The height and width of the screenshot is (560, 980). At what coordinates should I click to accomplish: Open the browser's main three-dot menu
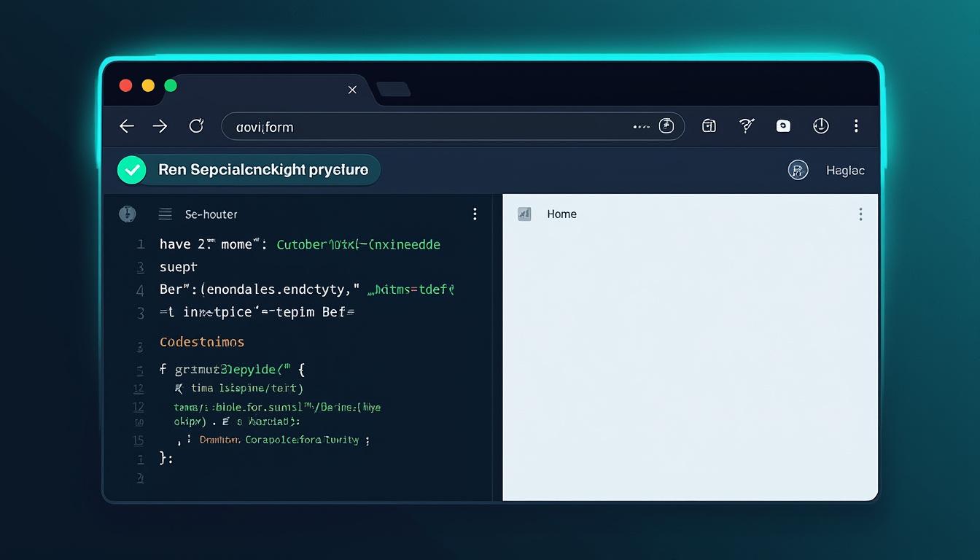pos(856,125)
